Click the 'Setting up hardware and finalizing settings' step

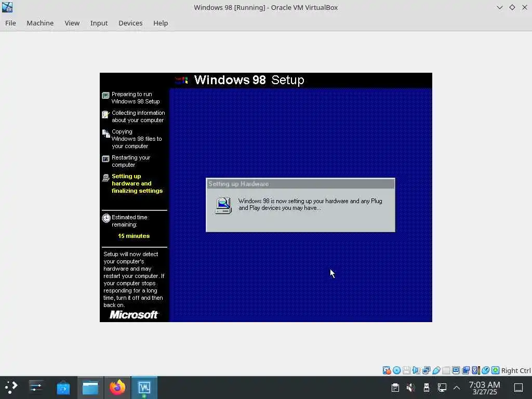137,183
